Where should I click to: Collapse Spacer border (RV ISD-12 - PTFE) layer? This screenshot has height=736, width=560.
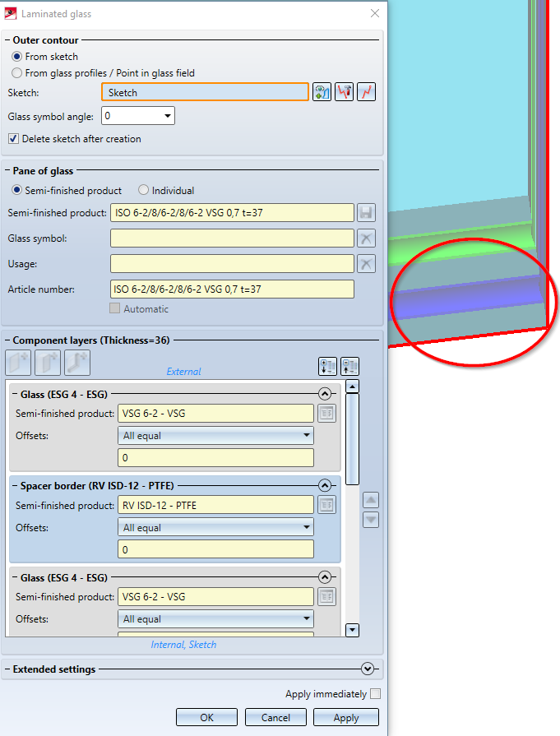pyautogui.click(x=324, y=485)
